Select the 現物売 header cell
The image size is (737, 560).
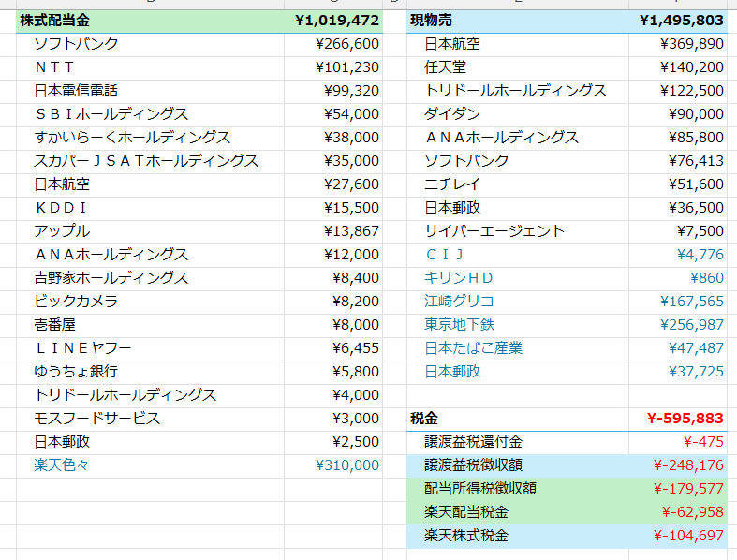pos(429,20)
